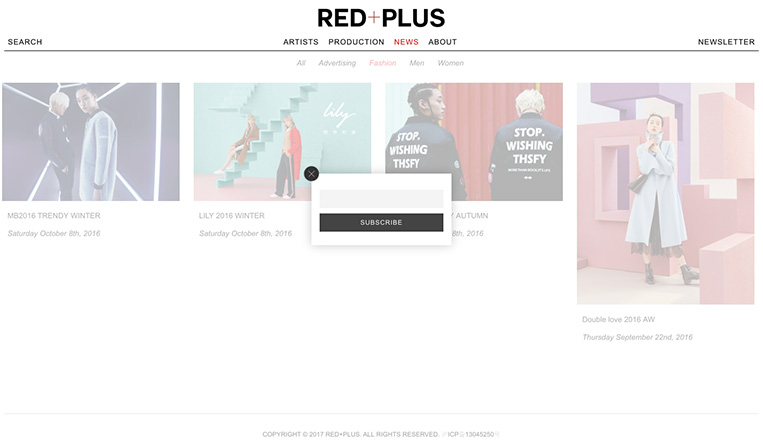This screenshot has width=763, height=445.
Task: Filter news by All
Action: (301, 63)
